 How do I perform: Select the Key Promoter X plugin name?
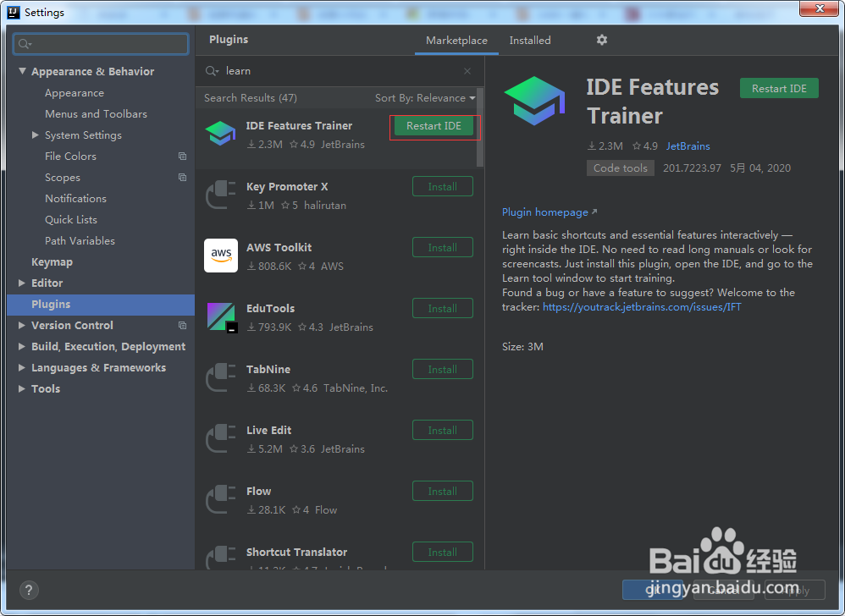point(287,186)
